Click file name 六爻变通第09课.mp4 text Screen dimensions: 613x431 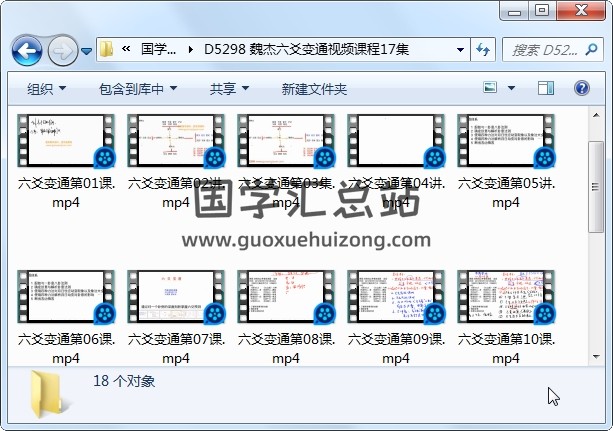pyautogui.click(x=396, y=348)
